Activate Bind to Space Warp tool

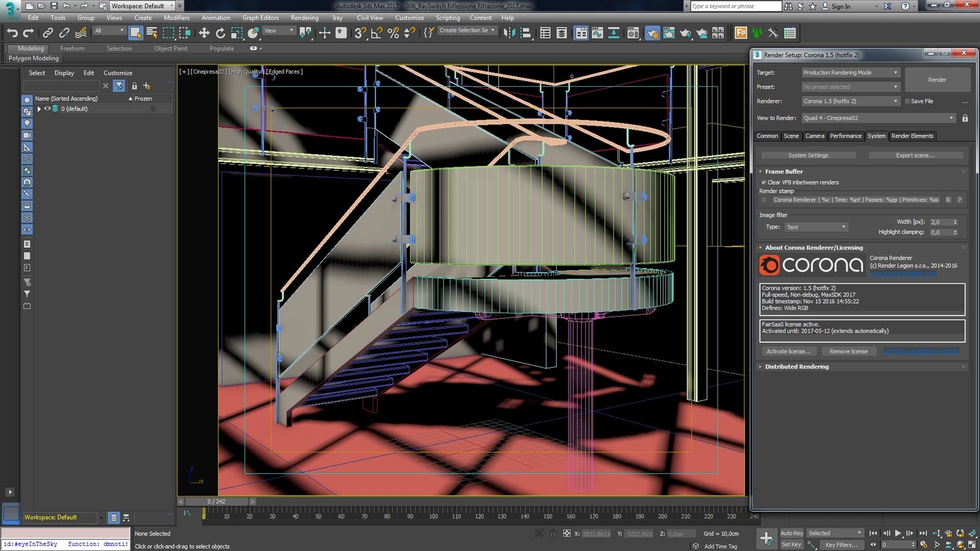tap(81, 32)
